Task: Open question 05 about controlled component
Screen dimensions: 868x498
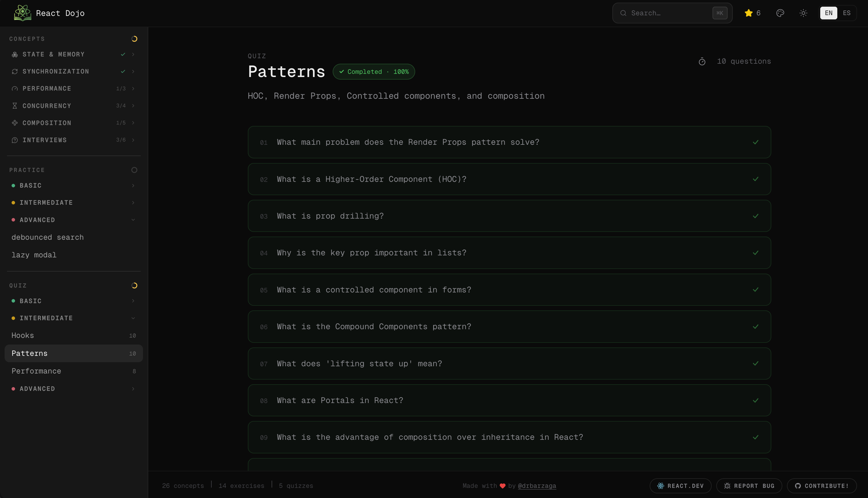Action: (x=509, y=290)
